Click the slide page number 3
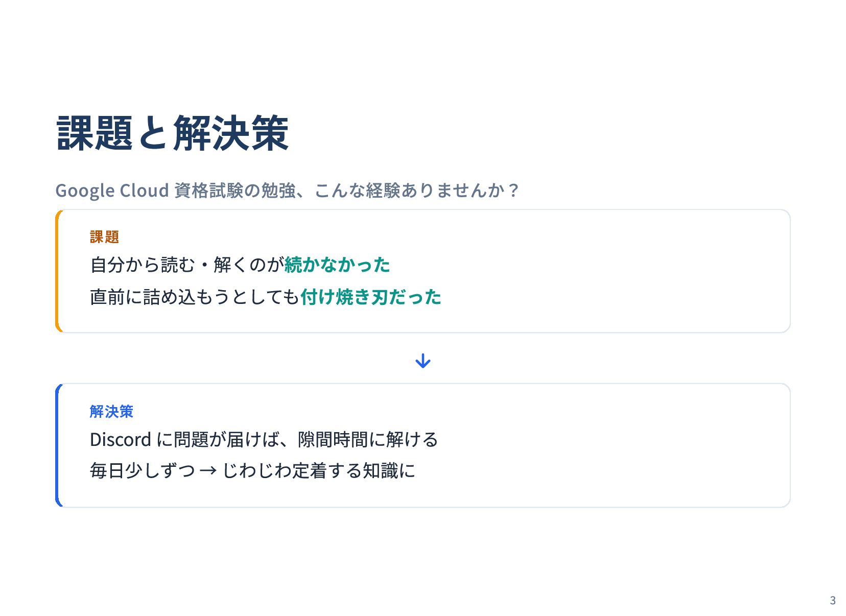The height and width of the screenshot is (616, 846). (x=833, y=601)
